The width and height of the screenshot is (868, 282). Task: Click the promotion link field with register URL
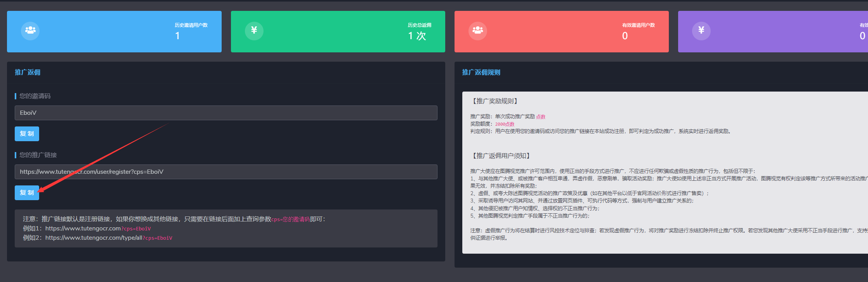(x=226, y=172)
